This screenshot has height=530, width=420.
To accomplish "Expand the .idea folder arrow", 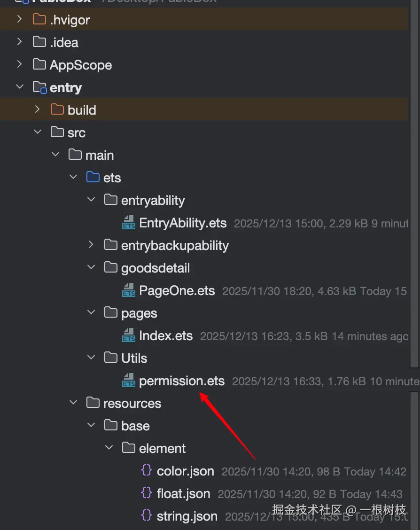I will 19,42.
